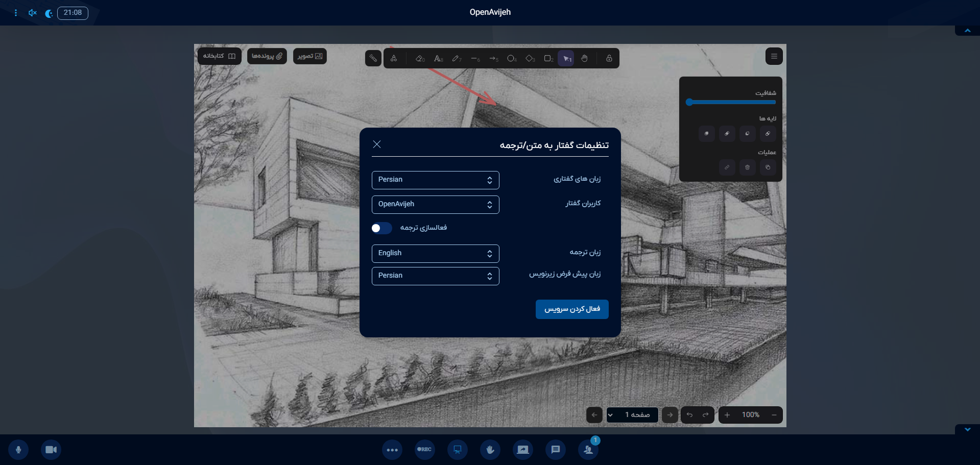Activate the hand pan tool
Screen dimensions: 980x465
(584, 59)
